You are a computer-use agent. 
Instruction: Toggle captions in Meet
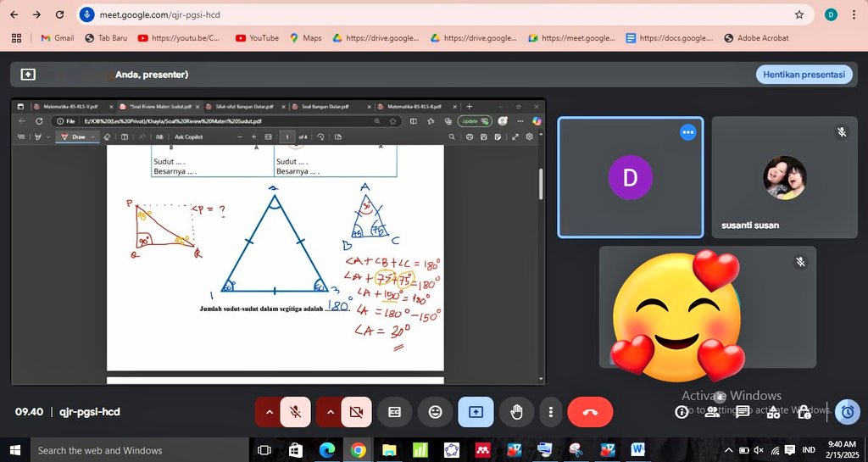click(x=394, y=412)
